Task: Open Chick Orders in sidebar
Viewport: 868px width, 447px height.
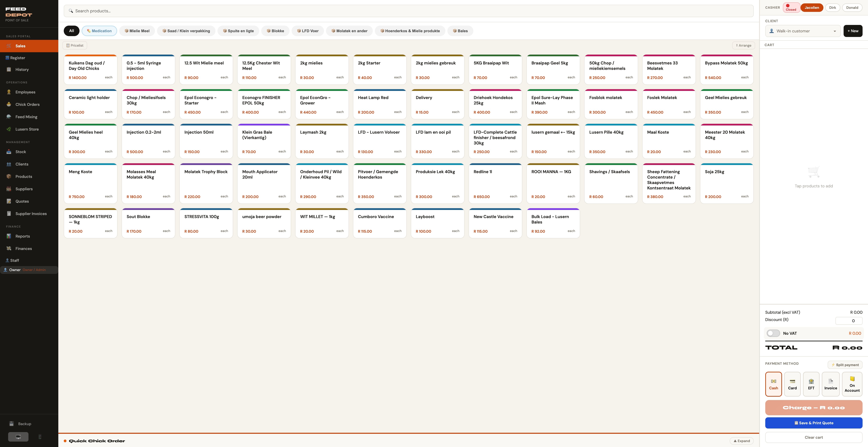Action: pos(27,104)
